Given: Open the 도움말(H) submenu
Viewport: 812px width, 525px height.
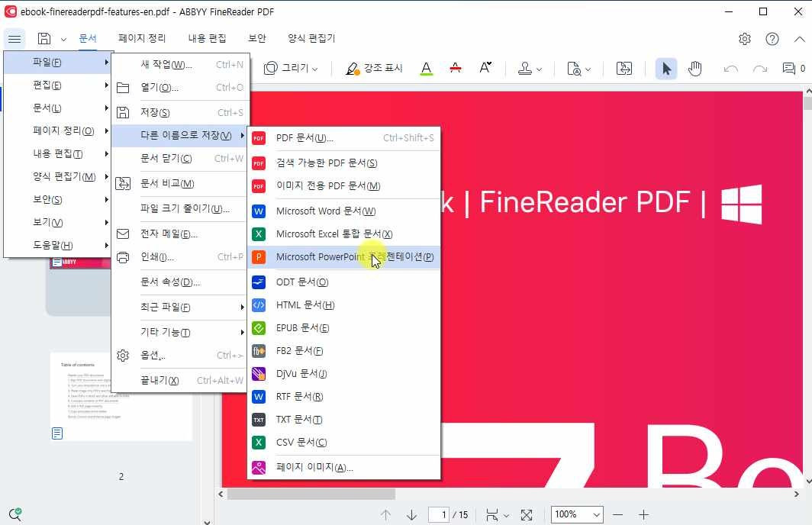Looking at the screenshot, I should pyautogui.click(x=58, y=246).
